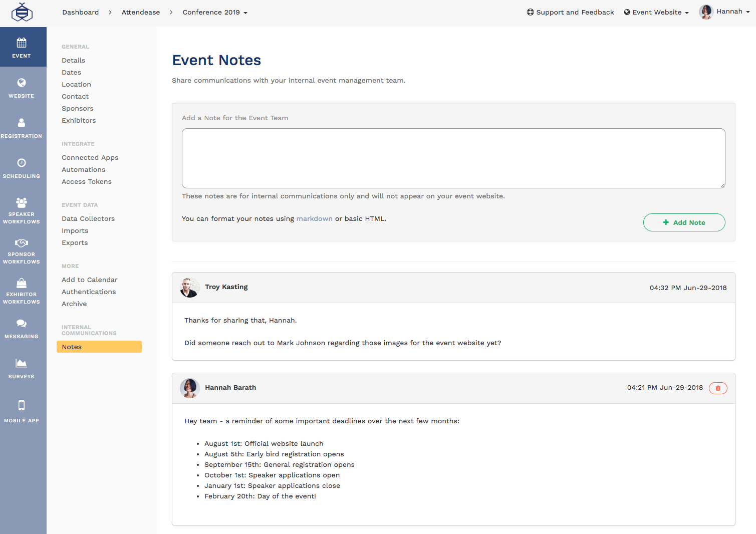
Task: Open Support and Feedback link
Action: click(570, 13)
